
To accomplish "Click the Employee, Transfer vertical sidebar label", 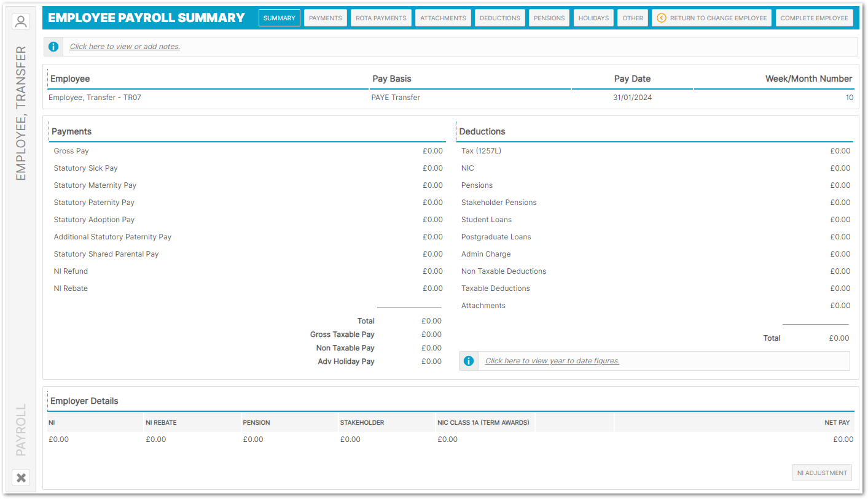I will [21, 113].
